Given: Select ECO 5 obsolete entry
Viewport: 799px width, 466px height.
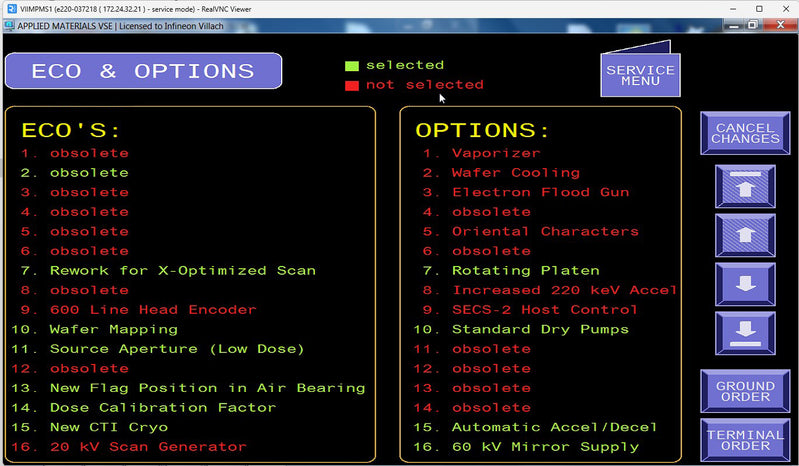Looking at the screenshot, I should point(74,231).
